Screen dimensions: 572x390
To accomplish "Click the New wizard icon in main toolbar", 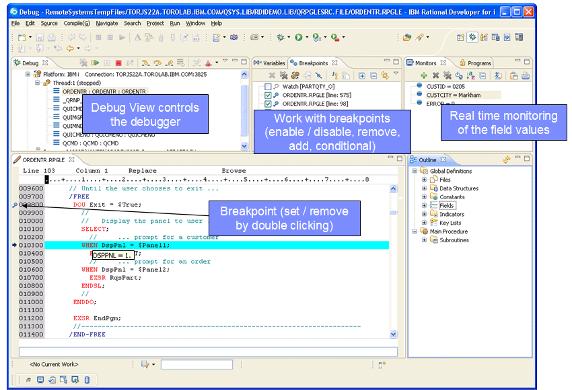I will [22, 37].
